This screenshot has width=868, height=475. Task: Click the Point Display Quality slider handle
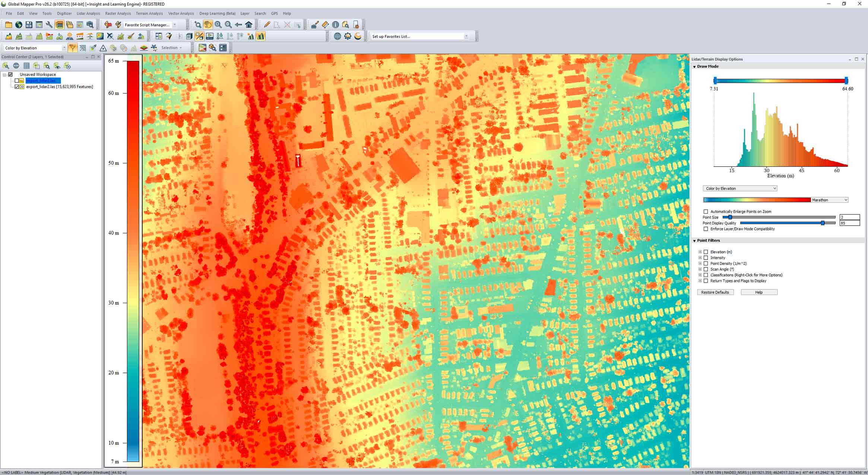coord(823,223)
